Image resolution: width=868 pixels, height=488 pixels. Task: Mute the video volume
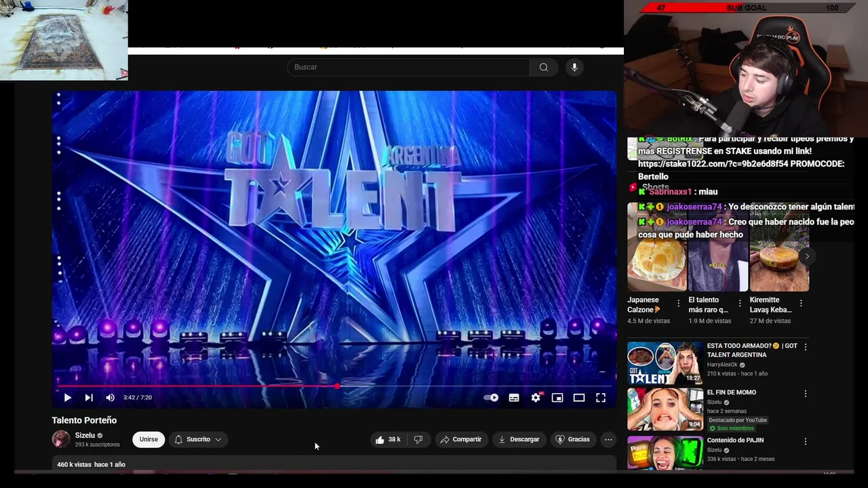pyautogui.click(x=111, y=398)
